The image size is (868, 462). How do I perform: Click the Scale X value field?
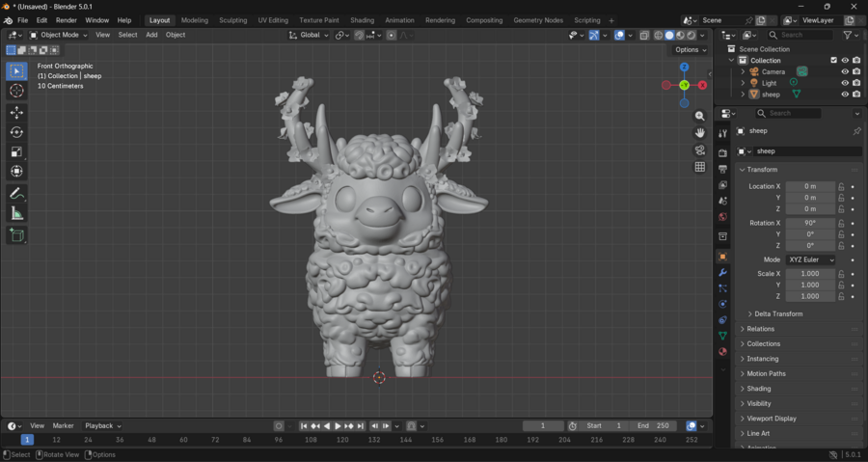pos(809,274)
